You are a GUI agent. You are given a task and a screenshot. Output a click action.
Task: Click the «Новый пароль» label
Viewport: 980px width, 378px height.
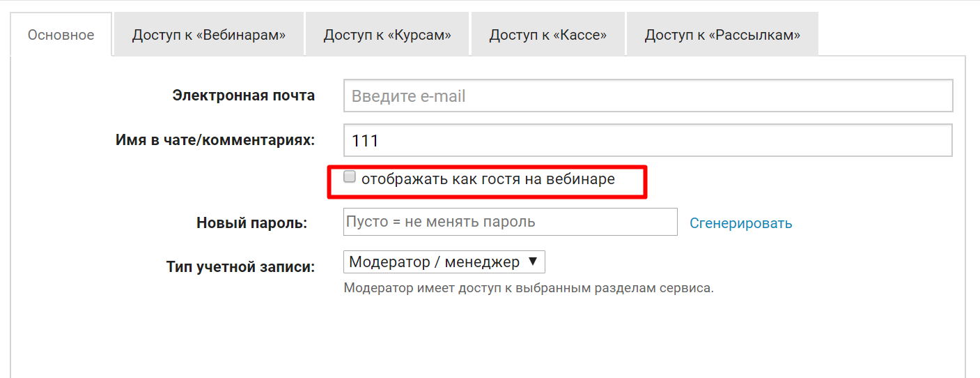tap(251, 223)
